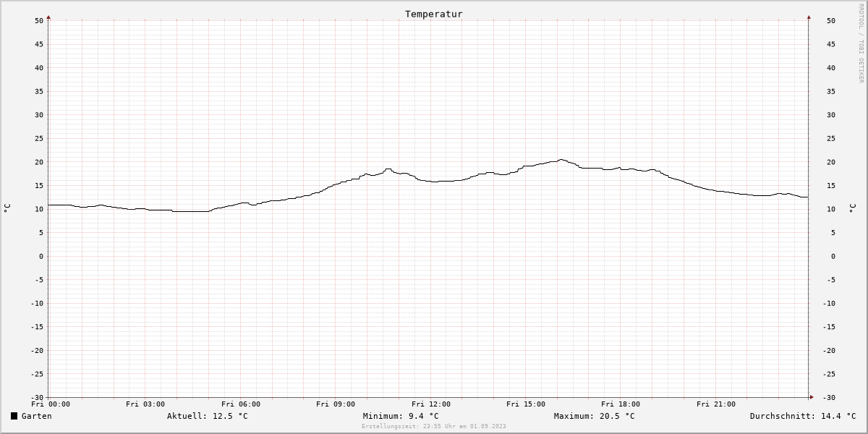Image resolution: width=868 pixels, height=434 pixels.
Task: Click the Minimum: 9.4 °C value
Action: tap(401, 416)
